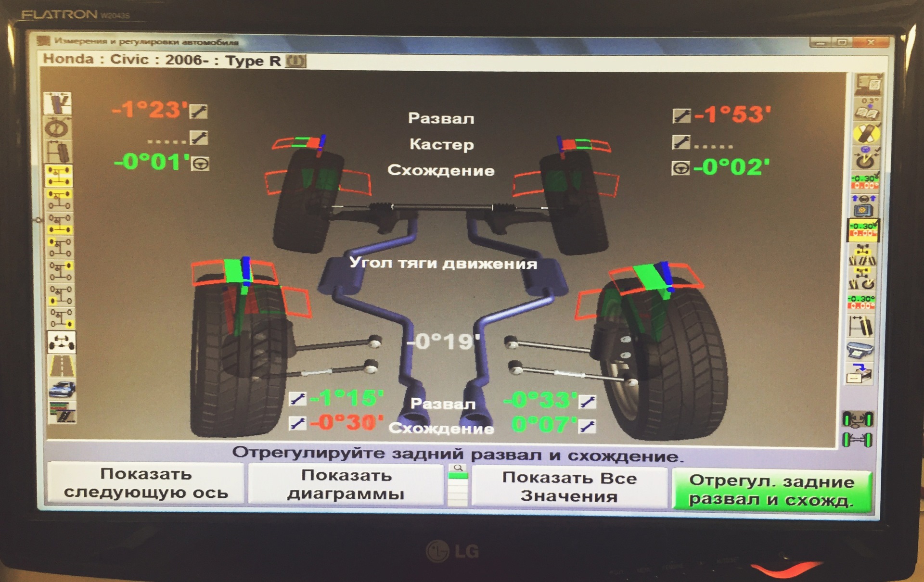Open the chassis with caster wheel icon in right sidebar
Viewport: 924px width, 582px height.
[862, 279]
